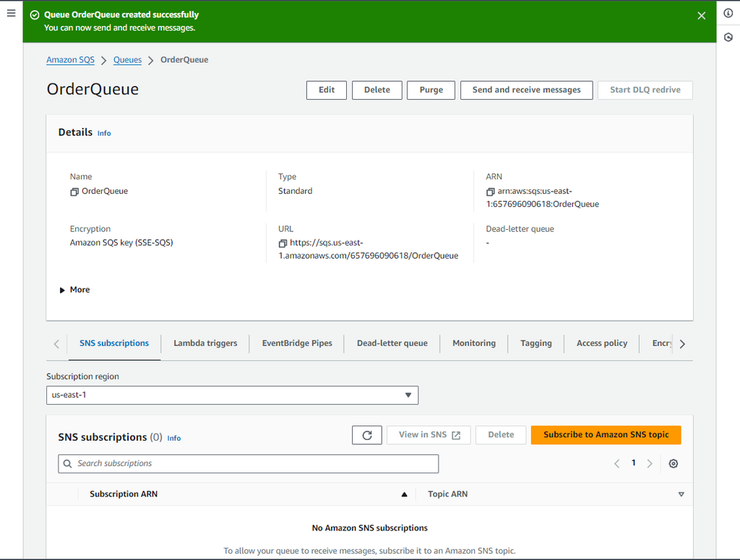Purge the OrderQueue messages
The width and height of the screenshot is (740, 560).
pos(431,90)
